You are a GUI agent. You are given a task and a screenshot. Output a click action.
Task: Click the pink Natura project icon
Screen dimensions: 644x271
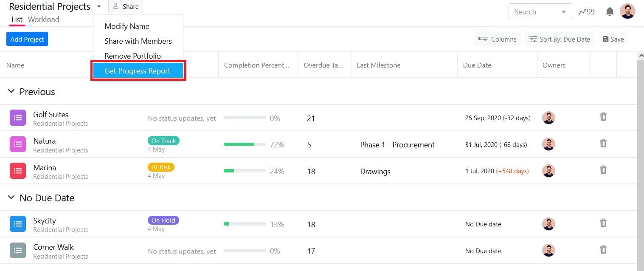[x=18, y=144]
